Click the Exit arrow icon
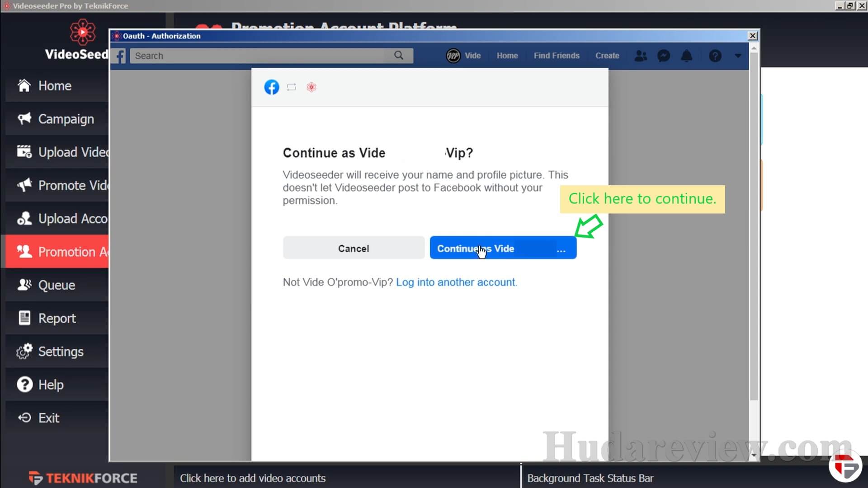 click(x=24, y=418)
